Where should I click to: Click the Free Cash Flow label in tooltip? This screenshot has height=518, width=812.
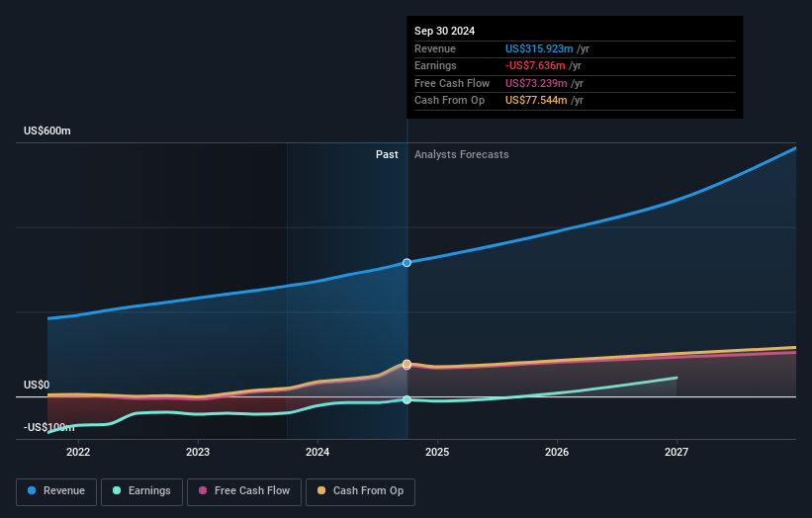(452, 83)
